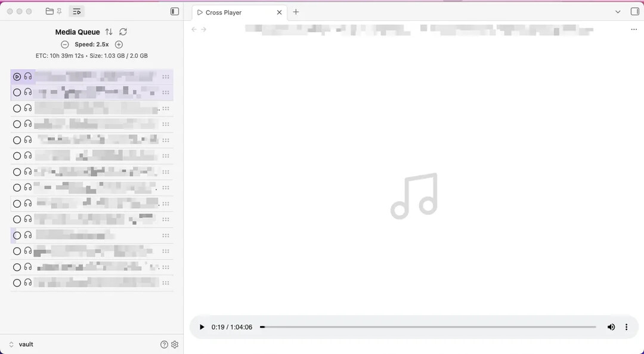
Task: Navigate back with the left arrow
Action: point(194,29)
